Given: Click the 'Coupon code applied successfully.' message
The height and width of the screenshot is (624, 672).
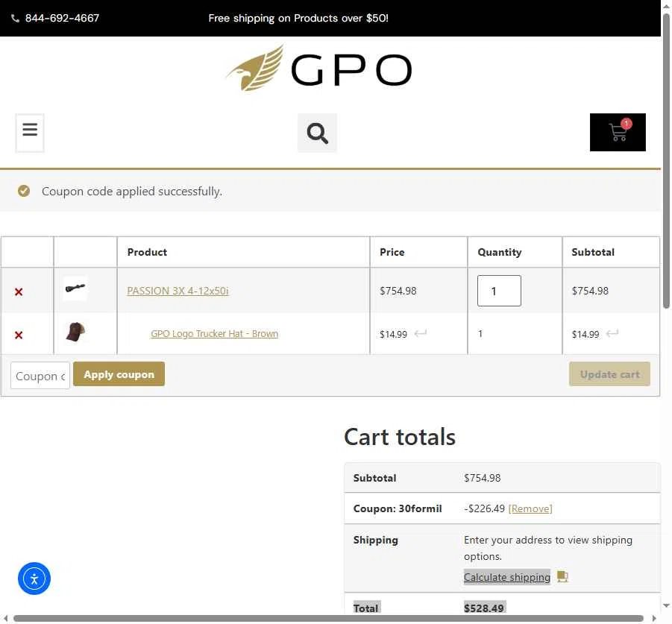Looking at the screenshot, I should click(131, 191).
